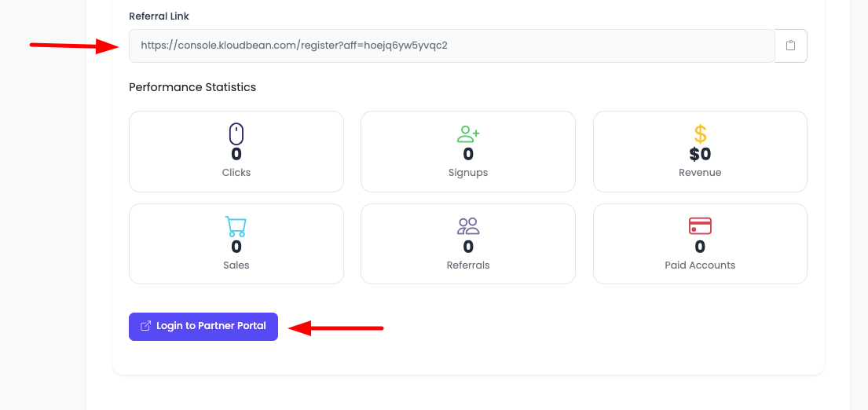Select the Revenue label text
Screen dimensions: 868x410
[x=700, y=173]
